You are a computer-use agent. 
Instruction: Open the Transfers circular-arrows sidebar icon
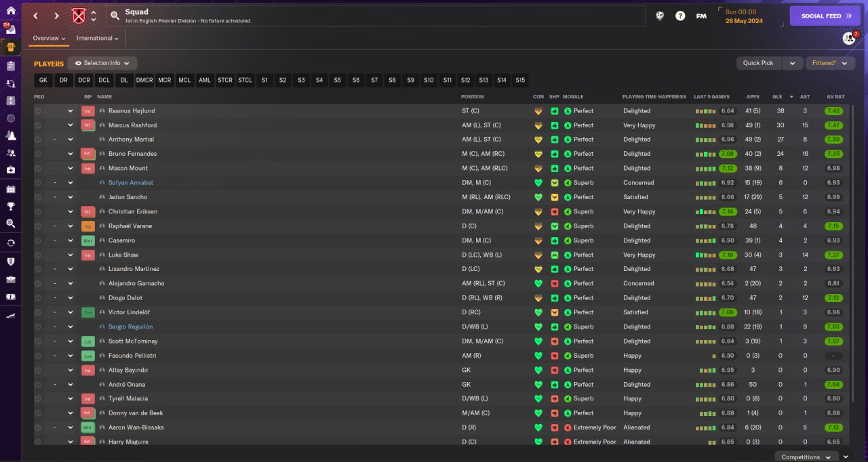11,243
